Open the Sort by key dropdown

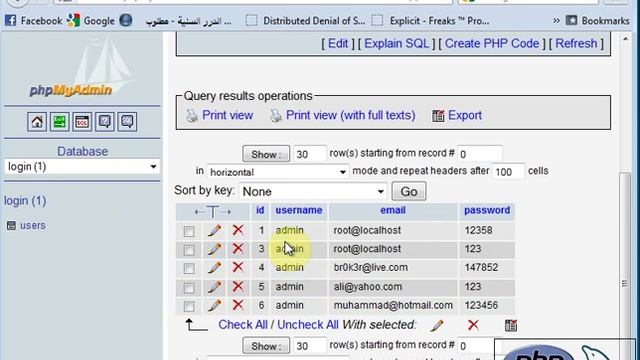[313, 191]
